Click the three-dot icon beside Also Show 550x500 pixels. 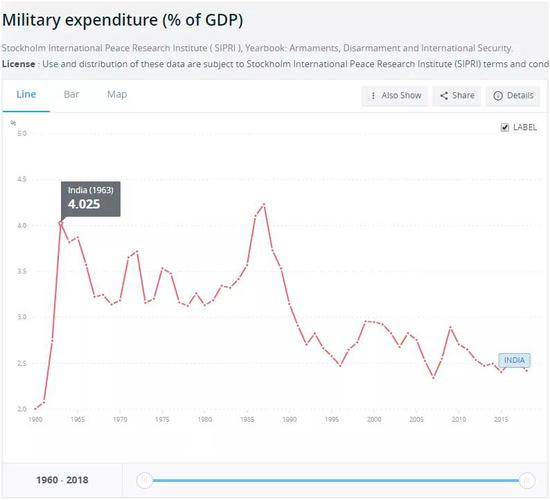pyautogui.click(x=373, y=95)
